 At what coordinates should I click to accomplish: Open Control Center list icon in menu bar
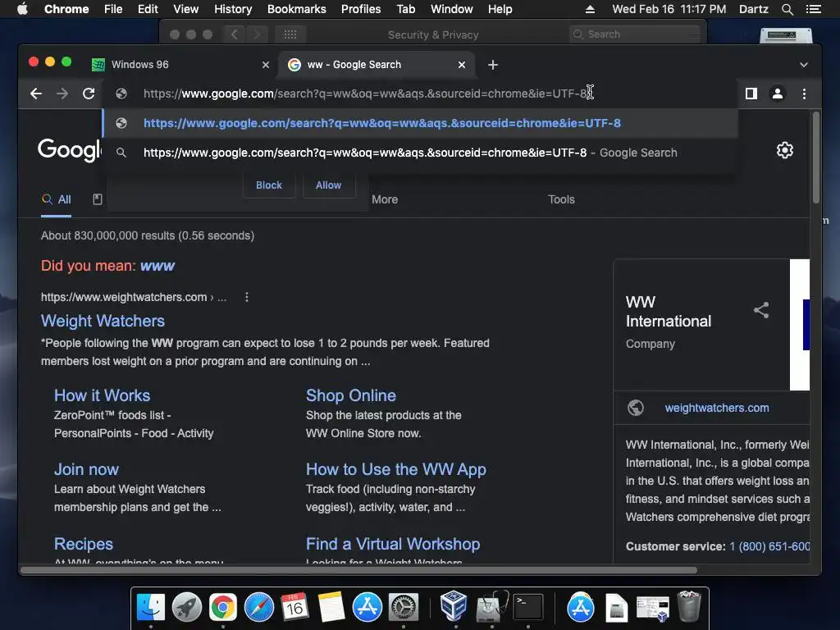pos(813,9)
